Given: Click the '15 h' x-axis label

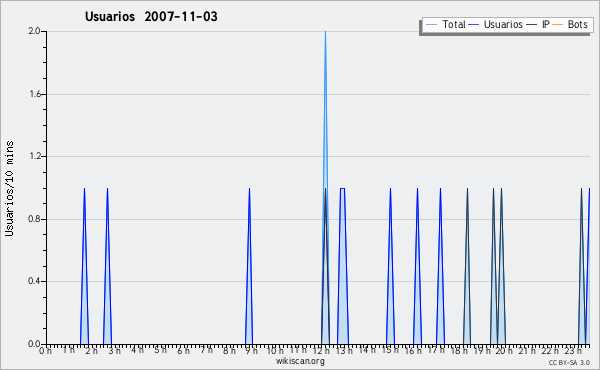Looking at the screenshot, I should [390, 350].
